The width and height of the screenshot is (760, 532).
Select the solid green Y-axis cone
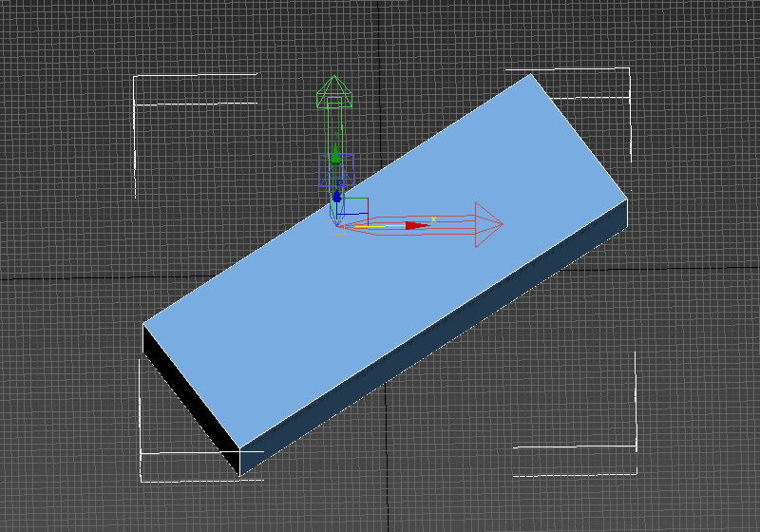tap(335, 155)
